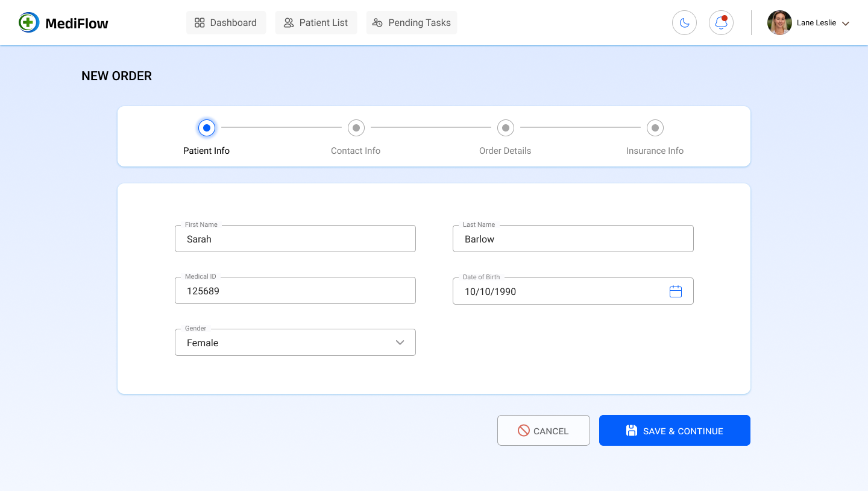Click the Patient Info step label
The image size is (868, 491).
pos(207,151)
